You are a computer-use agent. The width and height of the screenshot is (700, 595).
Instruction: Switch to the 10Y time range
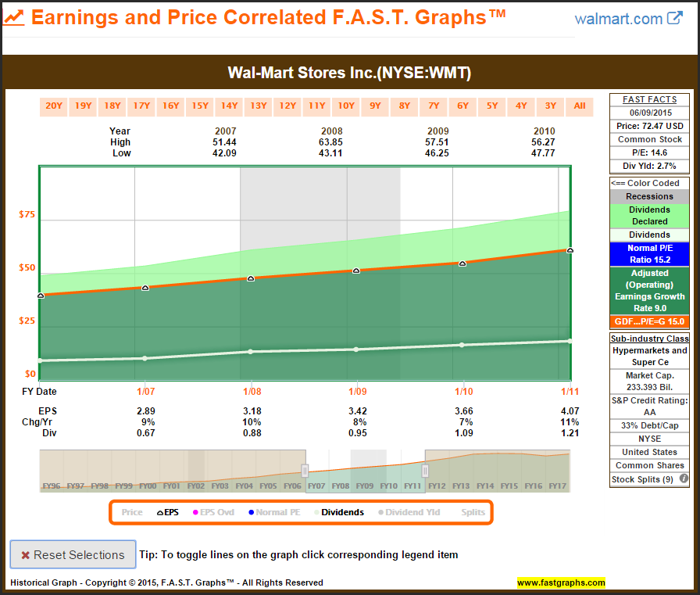pos(345,106)
